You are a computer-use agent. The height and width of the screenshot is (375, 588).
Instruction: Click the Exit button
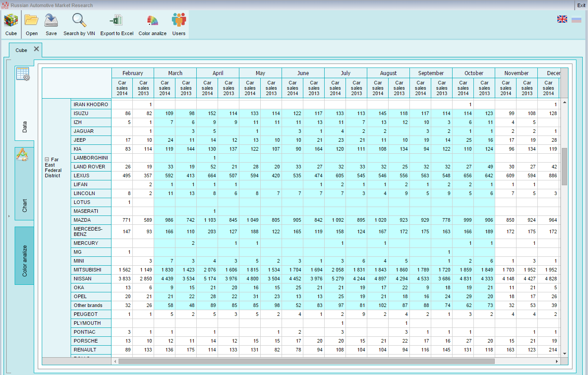click(x=581, y=5)
